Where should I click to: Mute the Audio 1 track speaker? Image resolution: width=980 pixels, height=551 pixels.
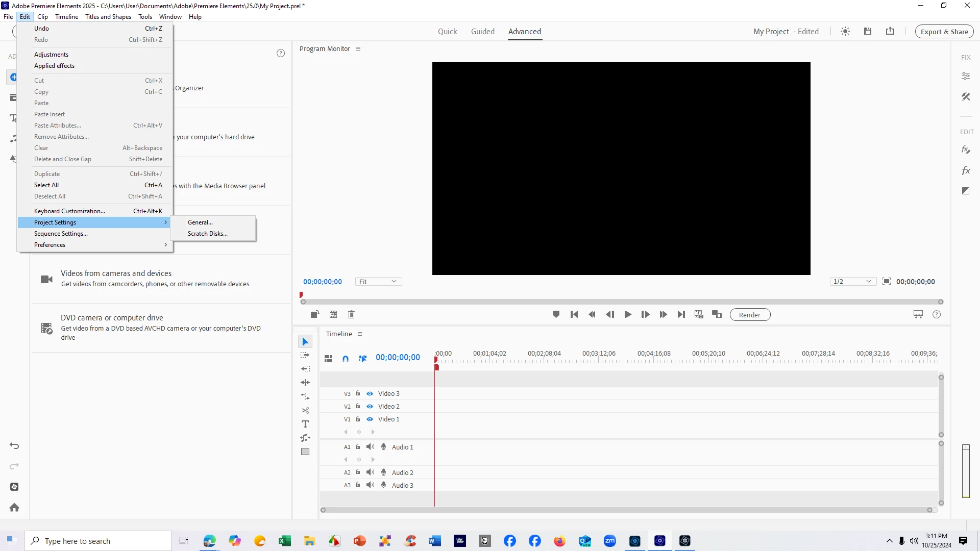click(x=370, y=447)
